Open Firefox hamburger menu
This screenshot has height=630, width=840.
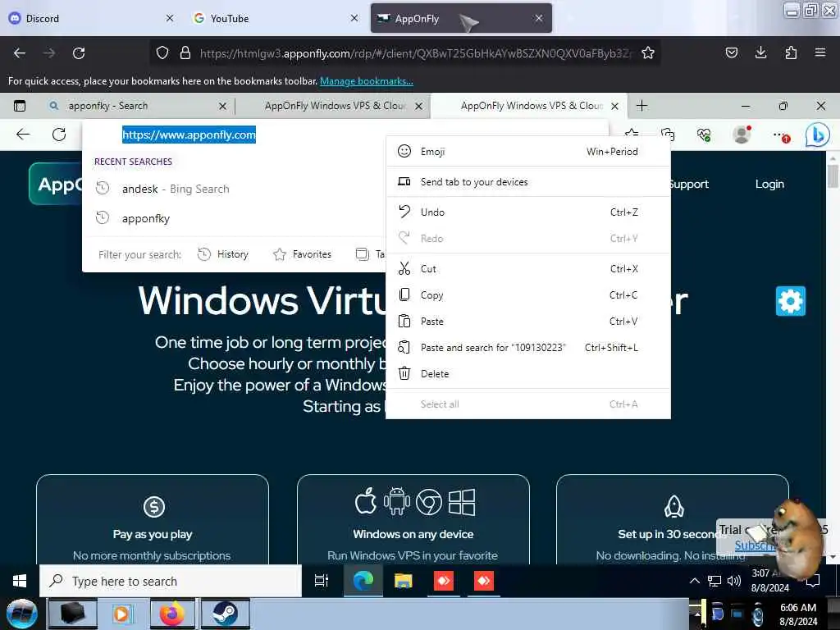(x=820, y=52)
